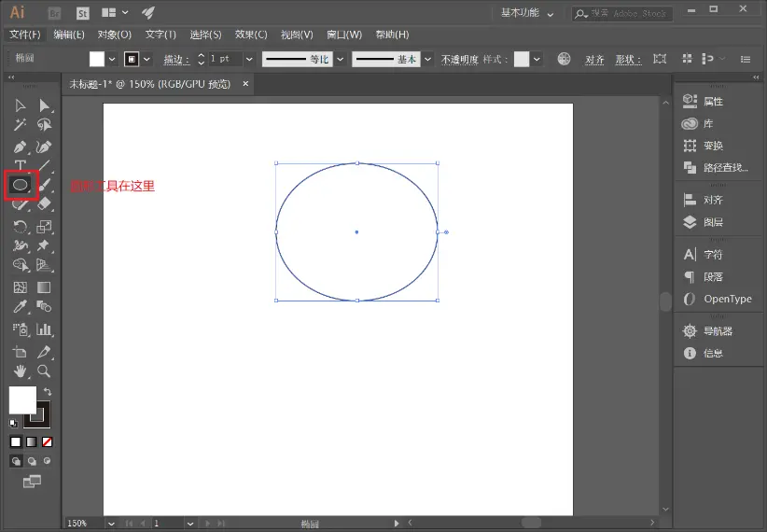
Task: Switch to the 未标题-1 document tab
Action: point(149,84)
